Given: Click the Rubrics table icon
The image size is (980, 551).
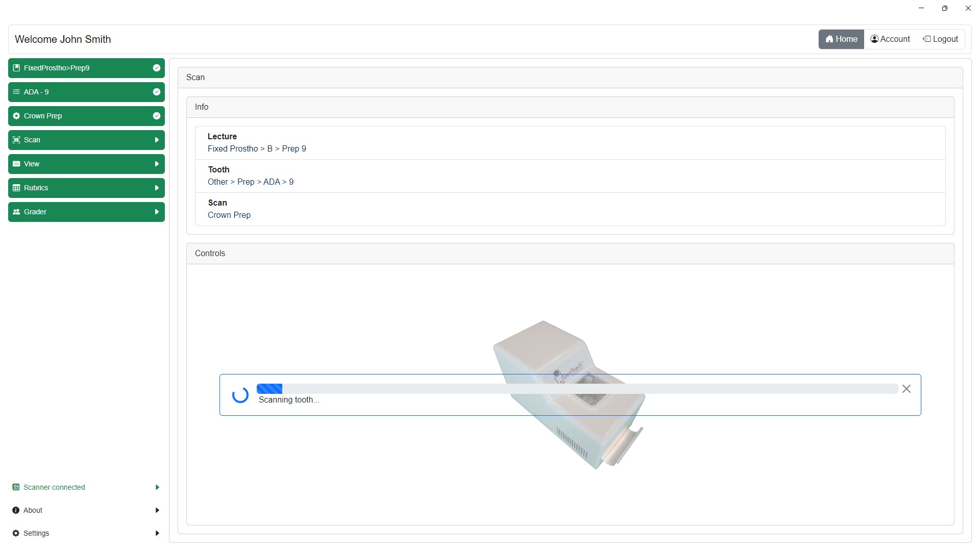Looking at the screenshot, I should pos(16,188).
